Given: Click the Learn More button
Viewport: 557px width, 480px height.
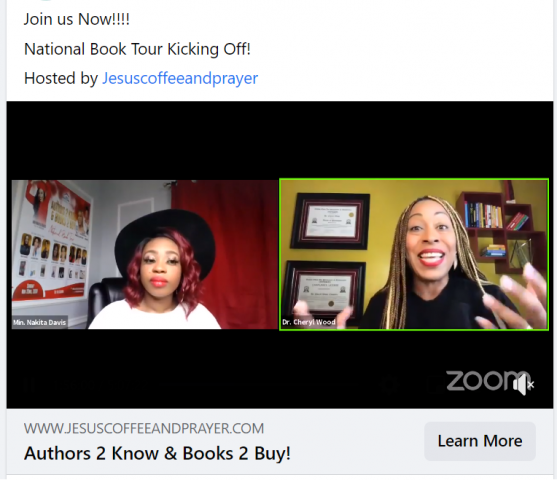Looking at the screenshot, I should 480,441.
